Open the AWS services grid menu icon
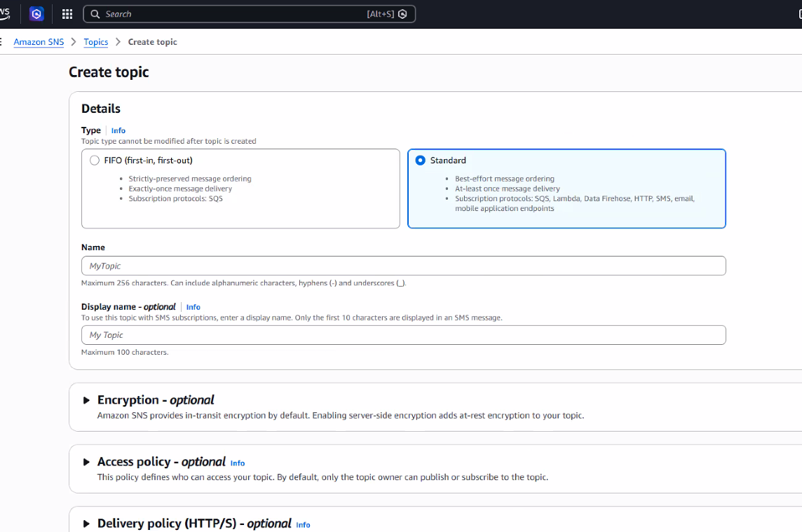Image resolution: width=802 pixels, height=532 pixels. tap(67, 14)
